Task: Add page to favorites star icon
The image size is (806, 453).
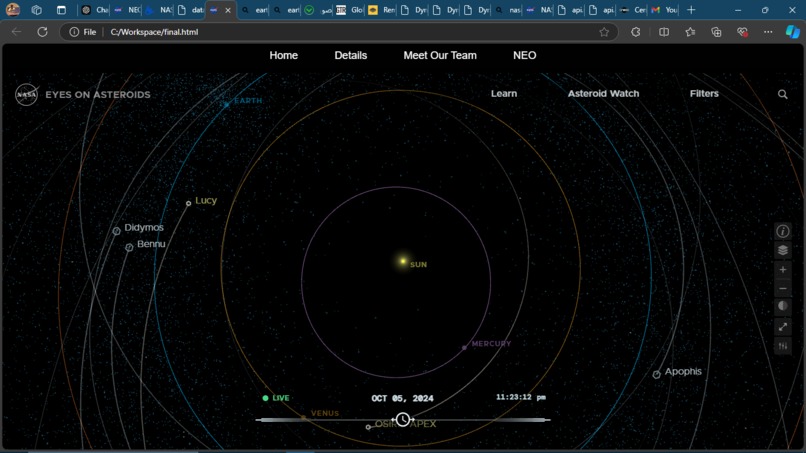Action: [x=604, y=32]
